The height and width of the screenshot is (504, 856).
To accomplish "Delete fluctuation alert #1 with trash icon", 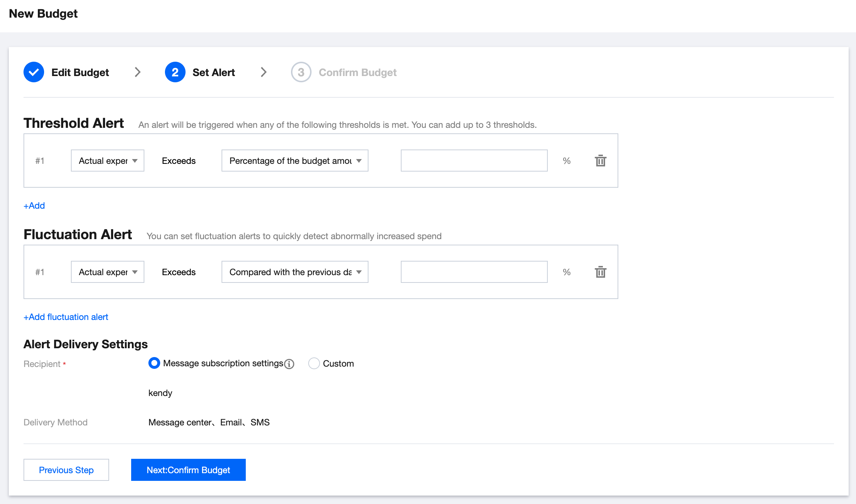I will click(600, 272).
